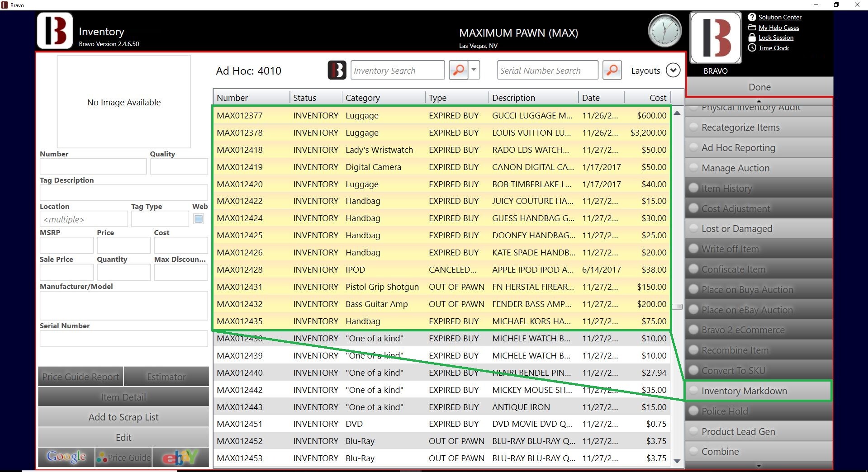Select row MAX012431 FN Herstal firearm
This screenshot has height=472, width=868.
[x=441, y=287]
